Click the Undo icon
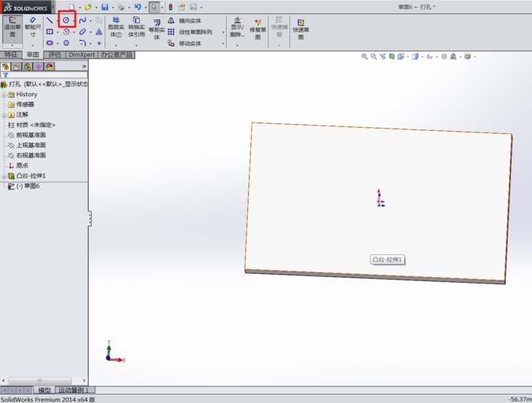The image size is (532, 403). point(138,7)
